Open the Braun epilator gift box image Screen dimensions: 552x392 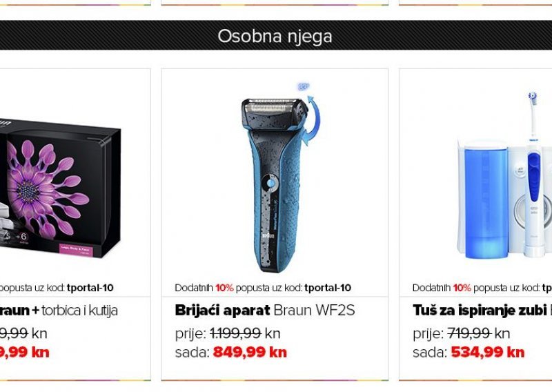(61, 188)
